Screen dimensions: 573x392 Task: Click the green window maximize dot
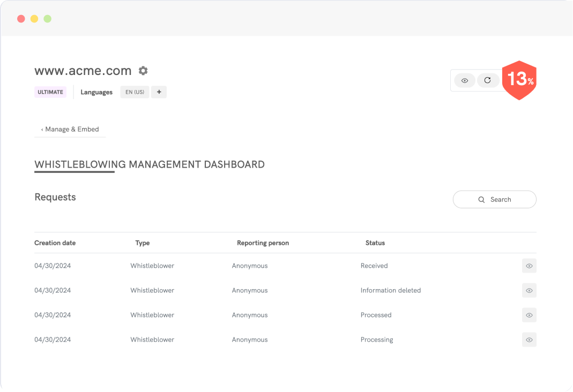(x=48, y=19)
